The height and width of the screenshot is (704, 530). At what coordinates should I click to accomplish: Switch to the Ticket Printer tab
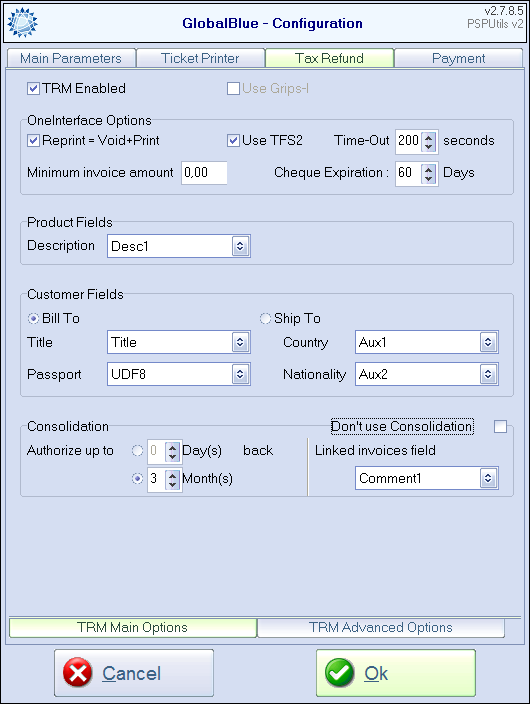200,58
